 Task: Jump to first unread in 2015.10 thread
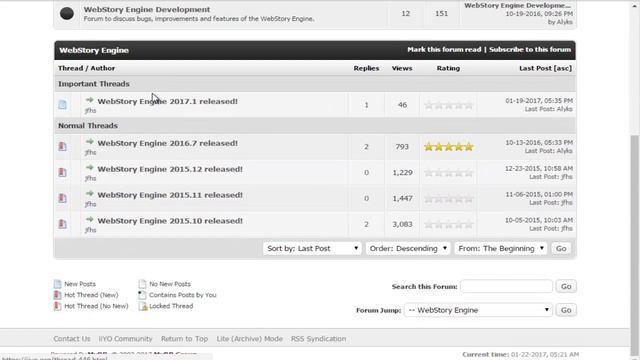[x=89, y=219]
